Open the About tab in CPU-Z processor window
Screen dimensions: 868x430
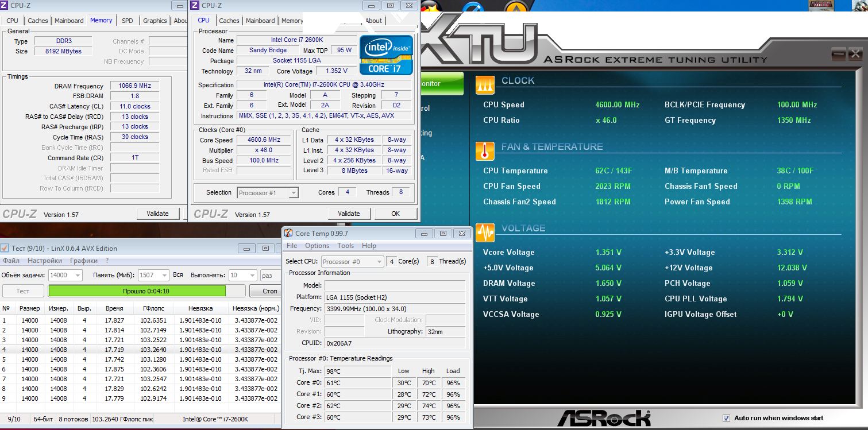click(x=373, y=21)
